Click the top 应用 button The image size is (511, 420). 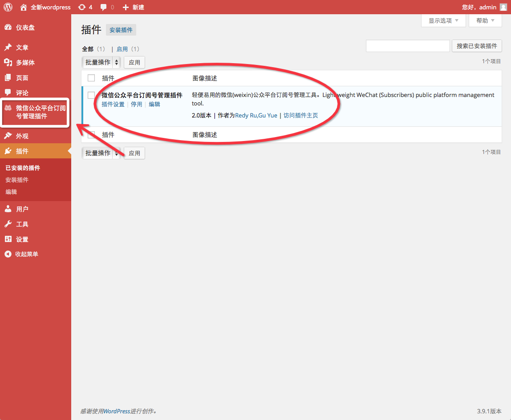[x=134, y=62]
